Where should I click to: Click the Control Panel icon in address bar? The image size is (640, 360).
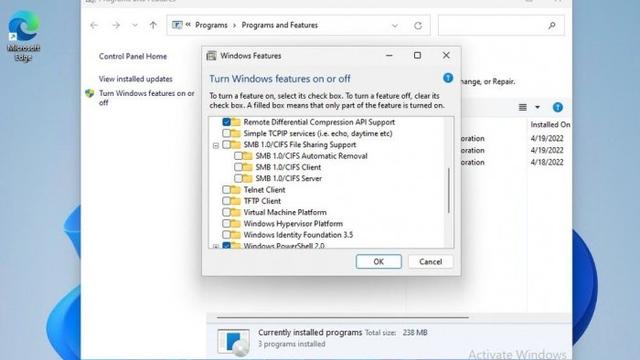coord(177,25)
